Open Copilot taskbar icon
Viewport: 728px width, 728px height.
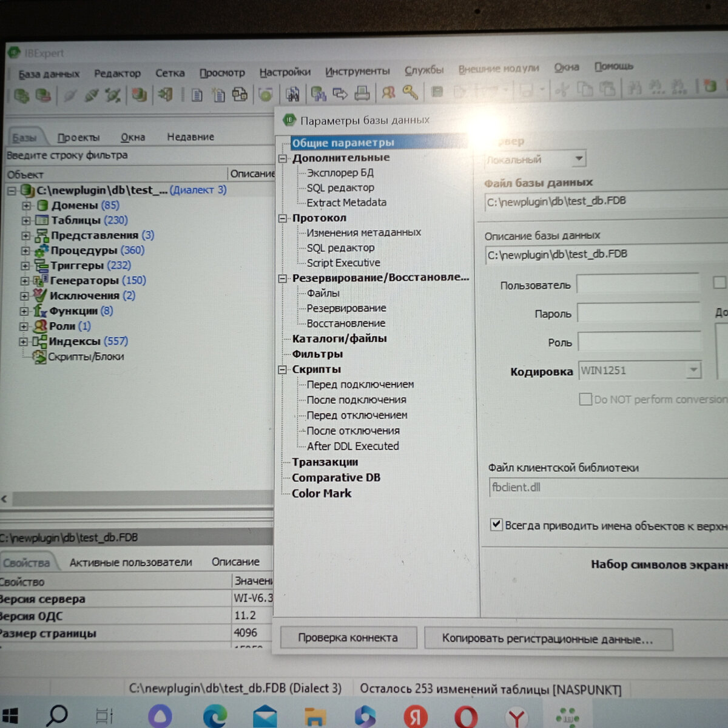pyautogui.click(x=365, y=717)
